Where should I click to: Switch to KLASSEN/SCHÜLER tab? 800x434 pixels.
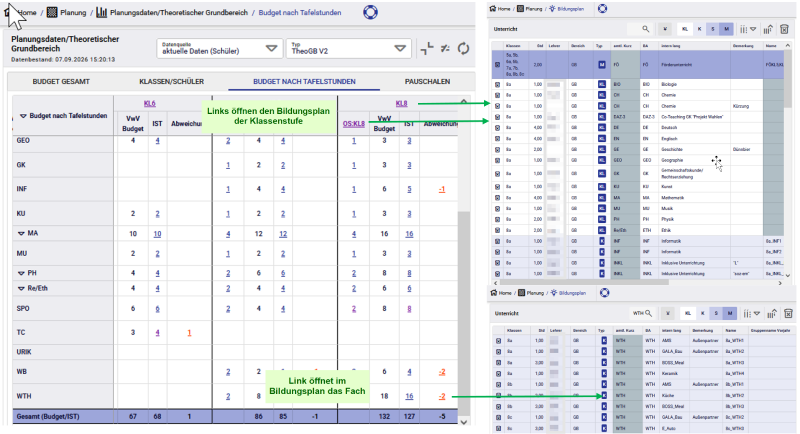click(171, 82)
